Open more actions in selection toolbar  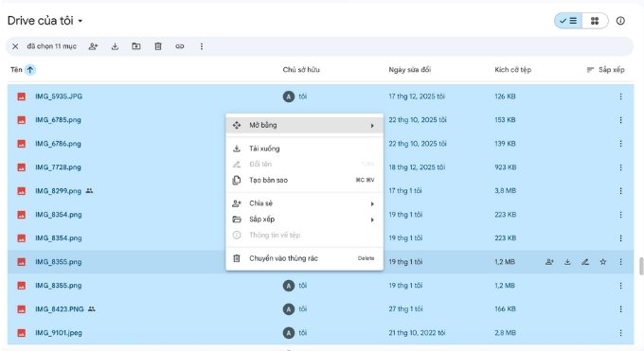(201, 46)
